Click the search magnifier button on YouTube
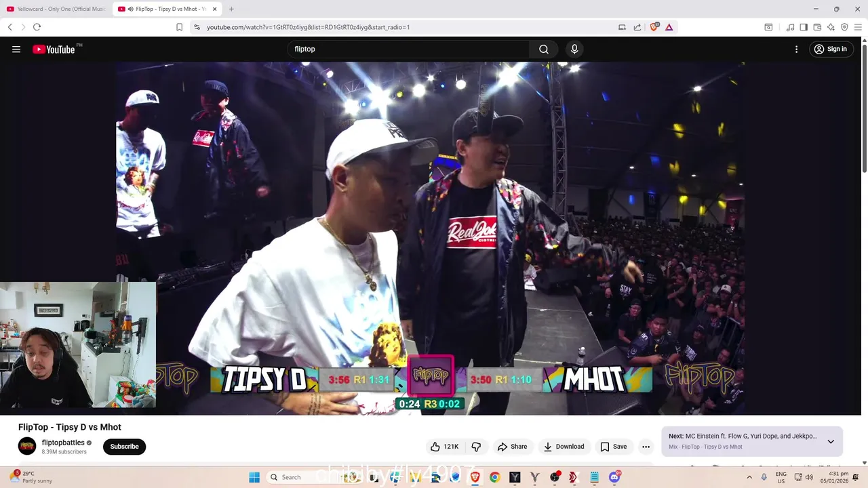Viewport: 868px width, 488px height. point(543,49)
